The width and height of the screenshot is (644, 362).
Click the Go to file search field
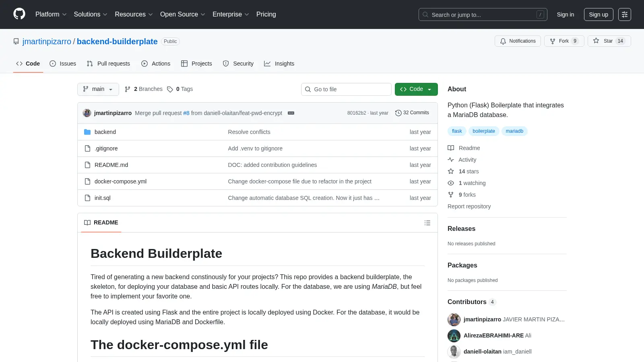click(x=346, y=89)
